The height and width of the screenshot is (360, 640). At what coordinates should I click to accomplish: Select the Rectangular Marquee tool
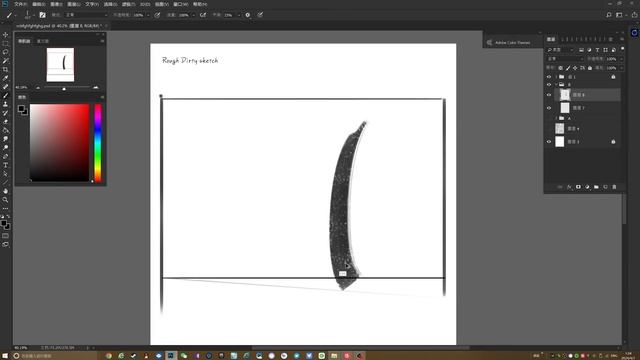click(5, 43)
